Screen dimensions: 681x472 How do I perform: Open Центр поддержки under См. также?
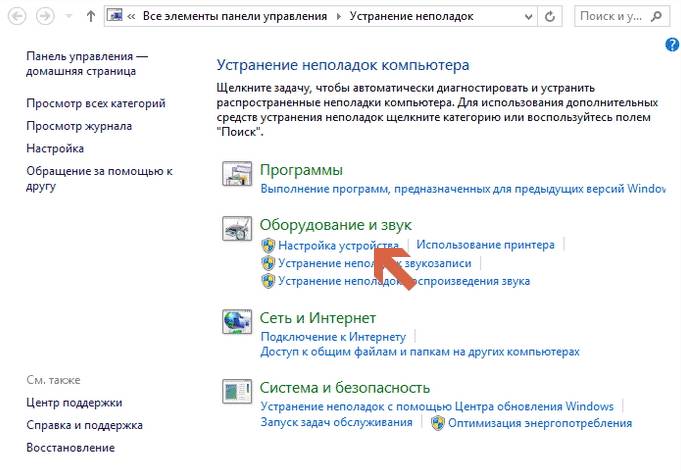[74, 402]
